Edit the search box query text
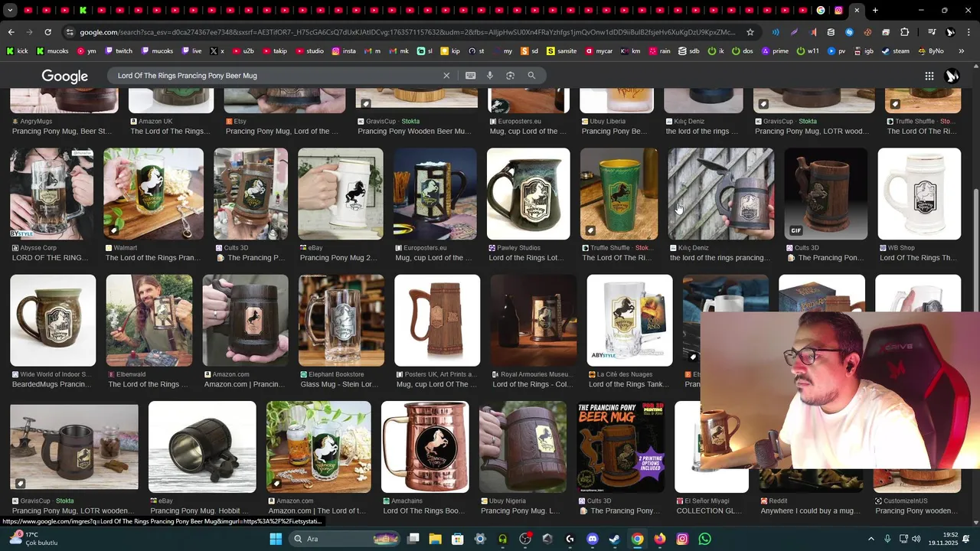This screenshot has width=980, height=551. tap(276, 76)
